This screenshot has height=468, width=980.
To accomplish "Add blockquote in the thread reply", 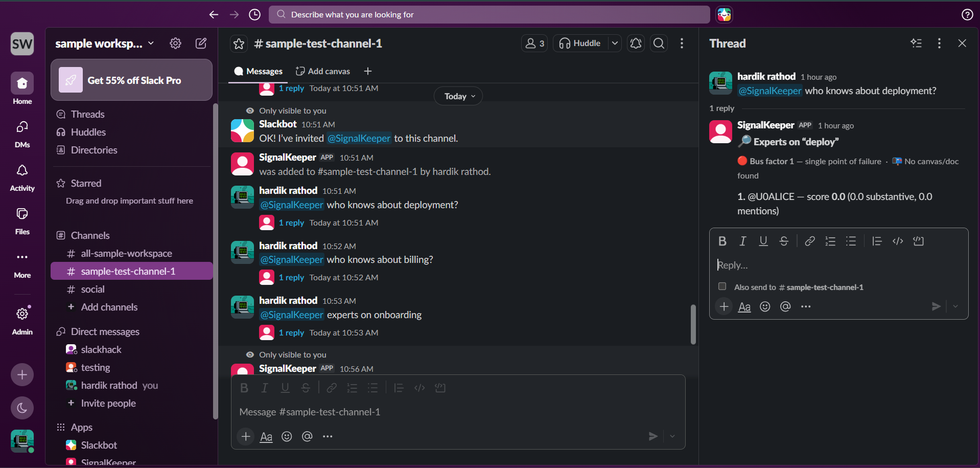I will coord(877,241).
